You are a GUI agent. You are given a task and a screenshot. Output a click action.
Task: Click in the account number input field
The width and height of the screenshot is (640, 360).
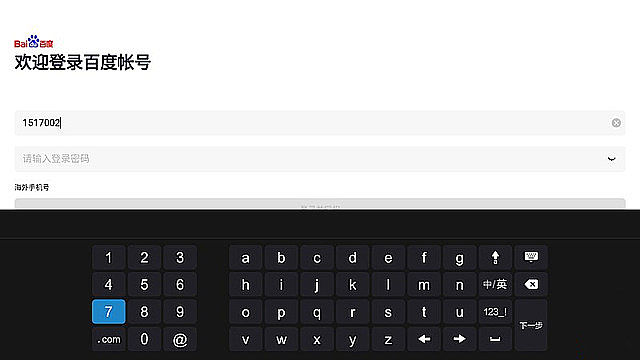[320, 123]
